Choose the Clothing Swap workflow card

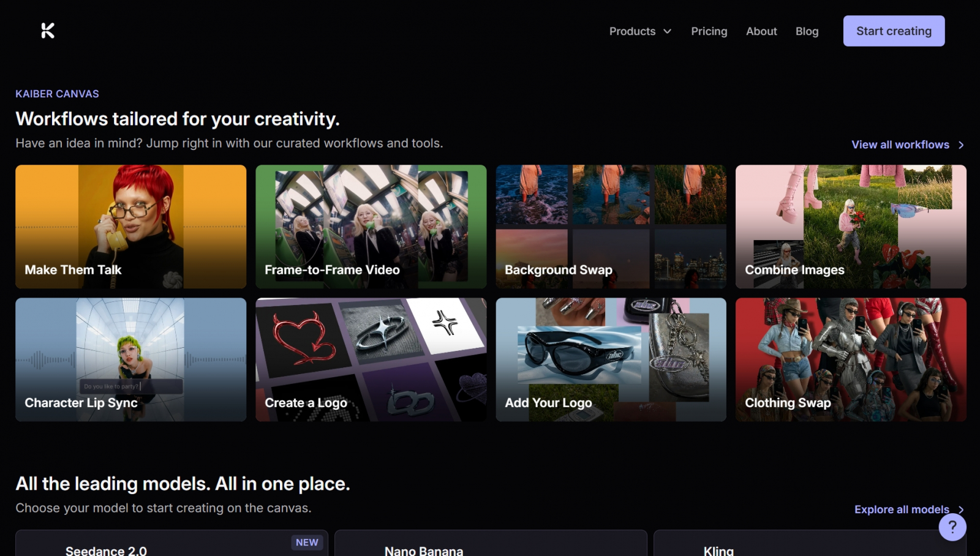[x=851, y=359]
